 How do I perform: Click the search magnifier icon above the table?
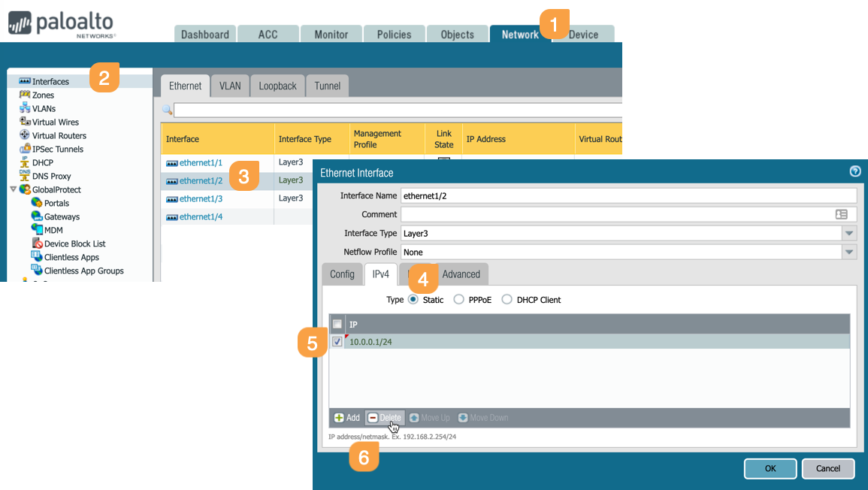167,110
